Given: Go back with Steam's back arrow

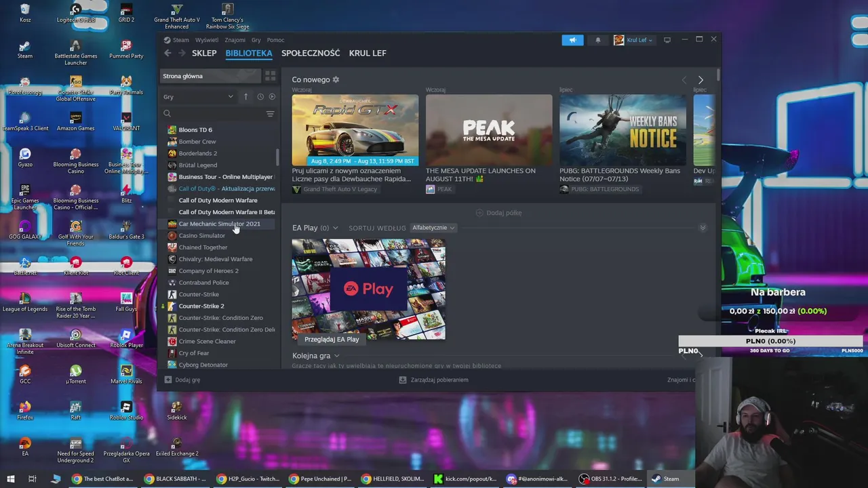Looking at the screenshot, I should tap(167, 53).
